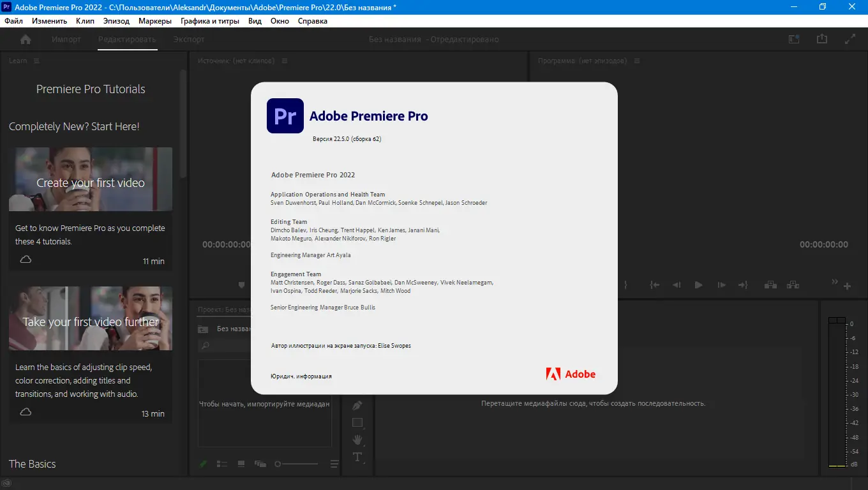Image resolution: width=868 pixels, height=490 pixels.
Task: Select the Type tool
Action: (357, 457)
